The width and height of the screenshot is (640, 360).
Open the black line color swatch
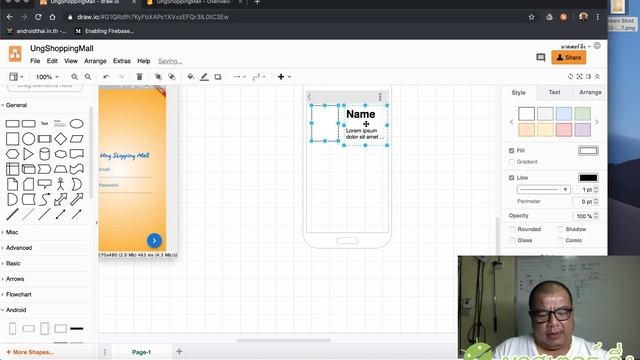(x=588, y=178)
